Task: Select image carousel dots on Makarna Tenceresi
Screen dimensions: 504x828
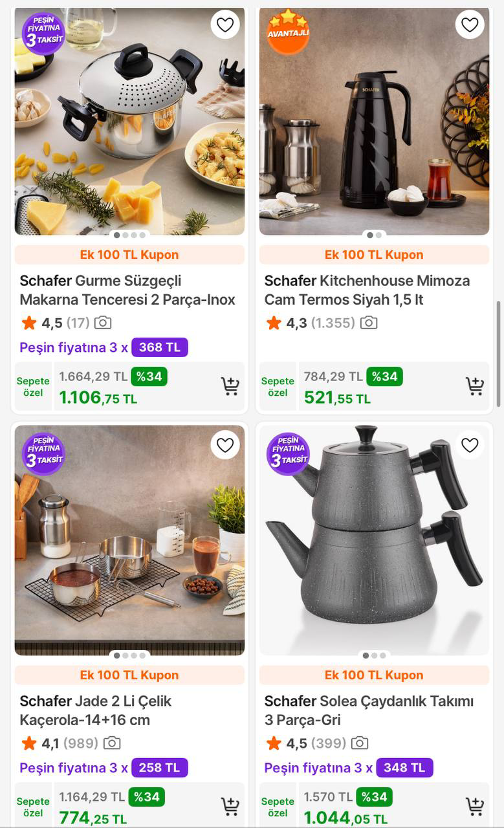Action: (x=129, y=235)
